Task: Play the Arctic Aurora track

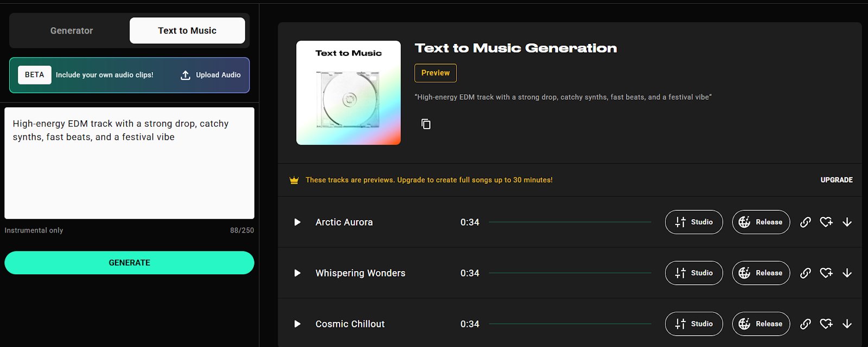Action: pos(297,222)
